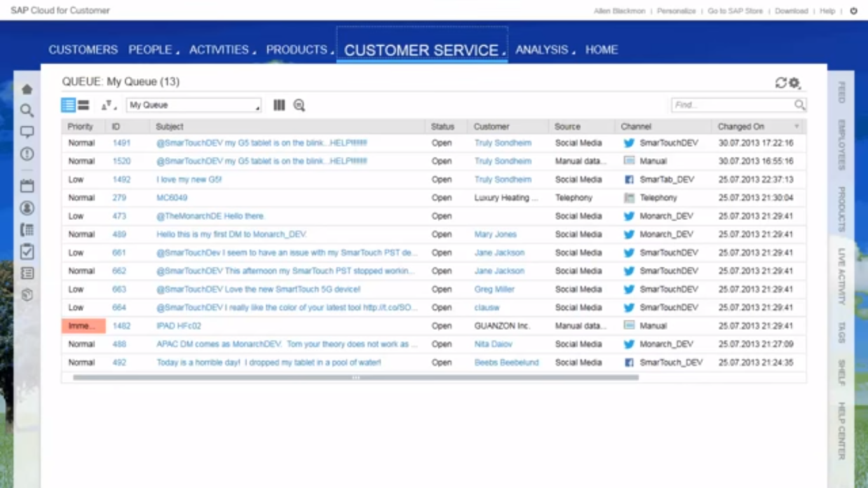Open the speech bubble feed icon in sidebar

tap(27, 132)
